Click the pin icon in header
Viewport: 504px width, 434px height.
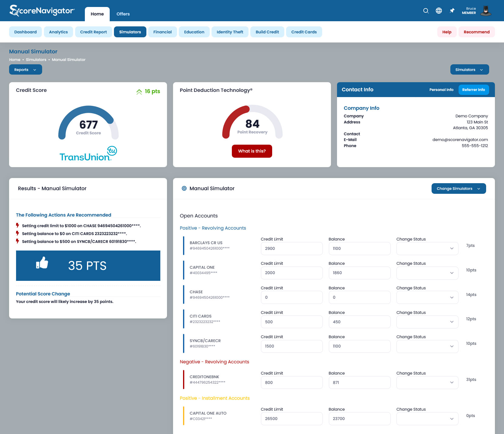[x=452, y=11]
